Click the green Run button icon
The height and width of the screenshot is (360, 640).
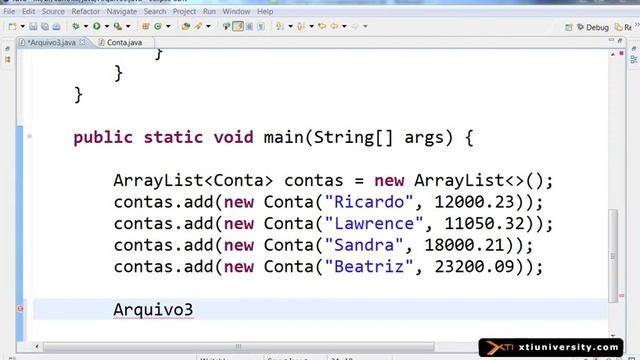97,27
